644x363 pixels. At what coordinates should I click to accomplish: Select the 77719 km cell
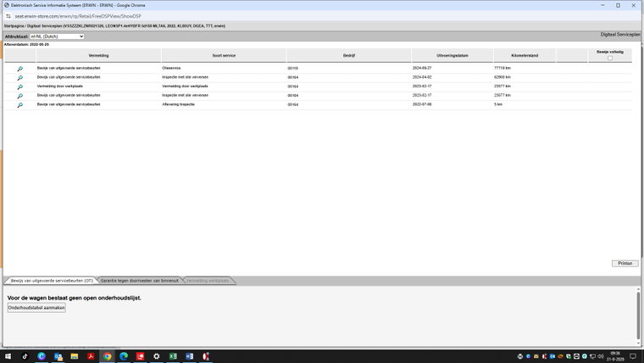tap(502, 68)
